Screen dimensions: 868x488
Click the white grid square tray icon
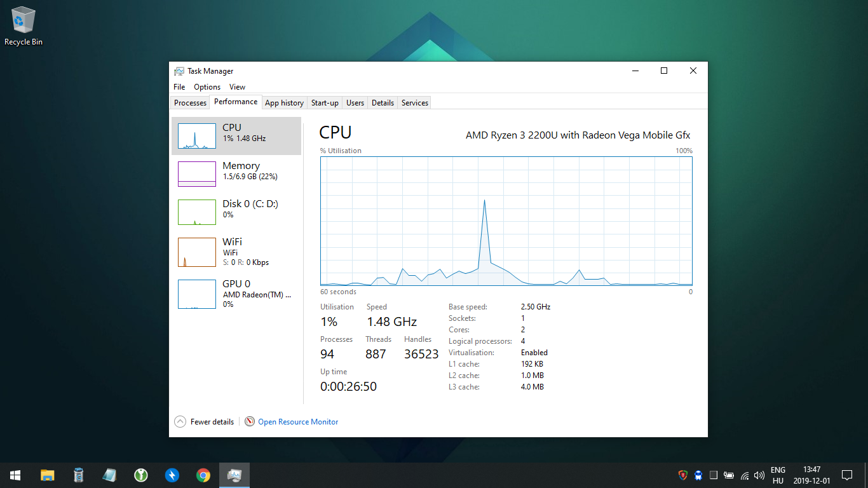click(x=714, y=475)
